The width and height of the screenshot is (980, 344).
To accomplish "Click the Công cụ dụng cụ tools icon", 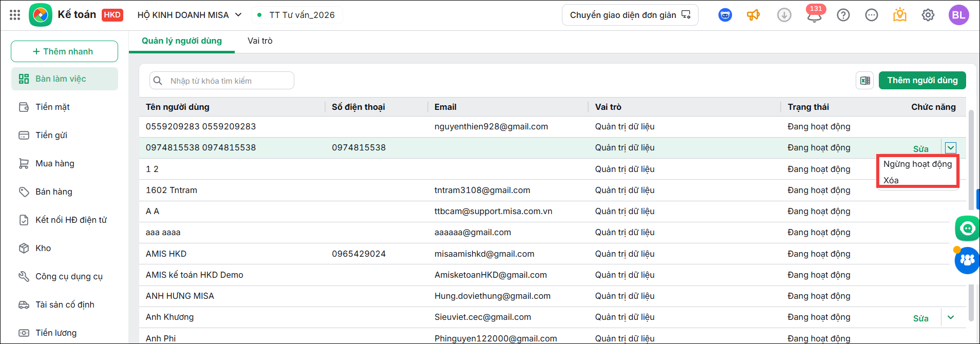I will click(24, 276).
